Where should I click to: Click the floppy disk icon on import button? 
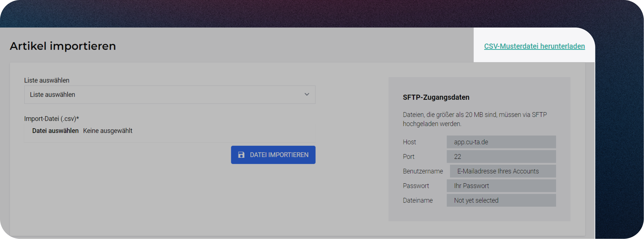[241, 155]
